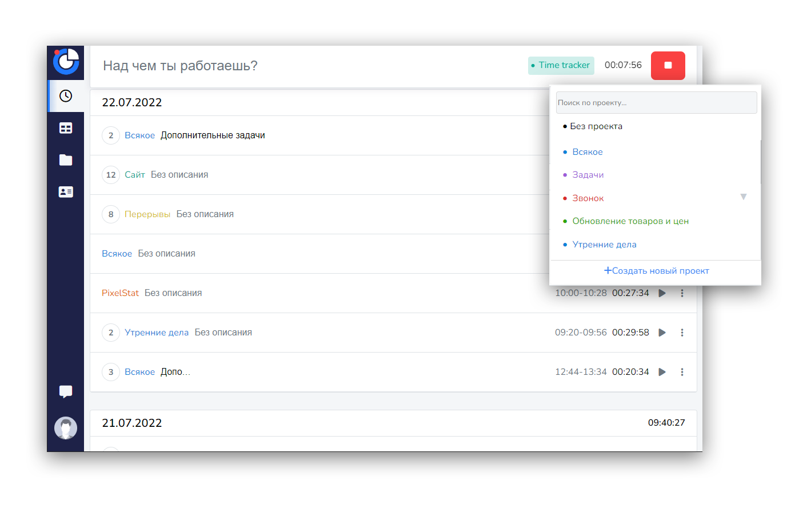The image size is (791, 532).
Task: Stop the running timer with red button
Action: (x=668, y=66)
